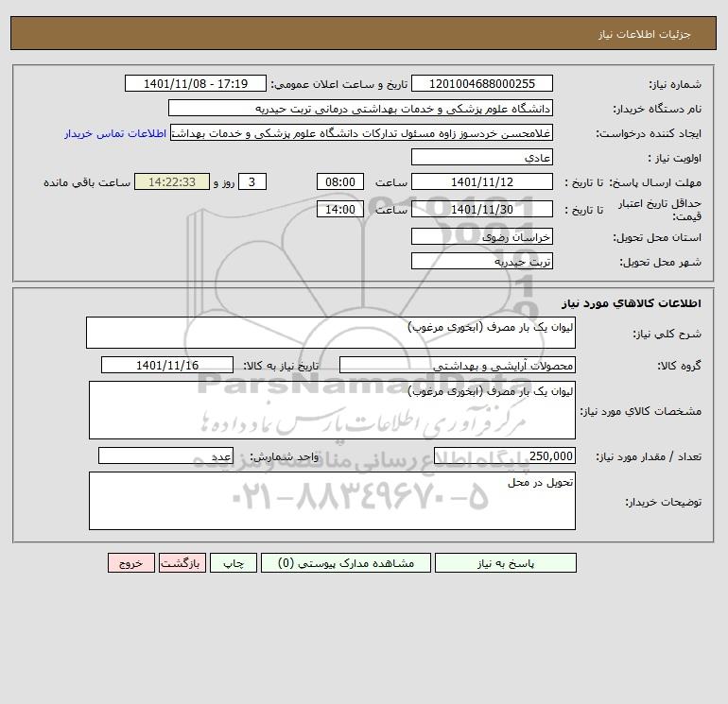Click the buyer notes box تحویل در محل
Image resolution: width=728 pixels, height=704 pixels.
(x=332, y=501)
